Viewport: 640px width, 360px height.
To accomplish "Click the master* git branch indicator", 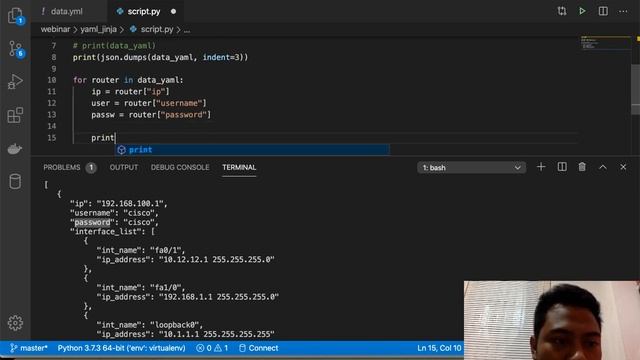I will point(29,348).
